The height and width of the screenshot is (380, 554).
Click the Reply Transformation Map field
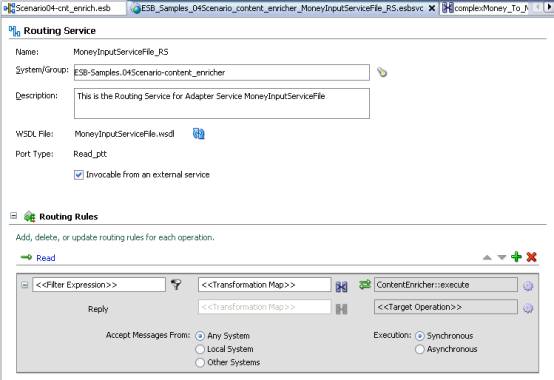[x=264, y=307]
